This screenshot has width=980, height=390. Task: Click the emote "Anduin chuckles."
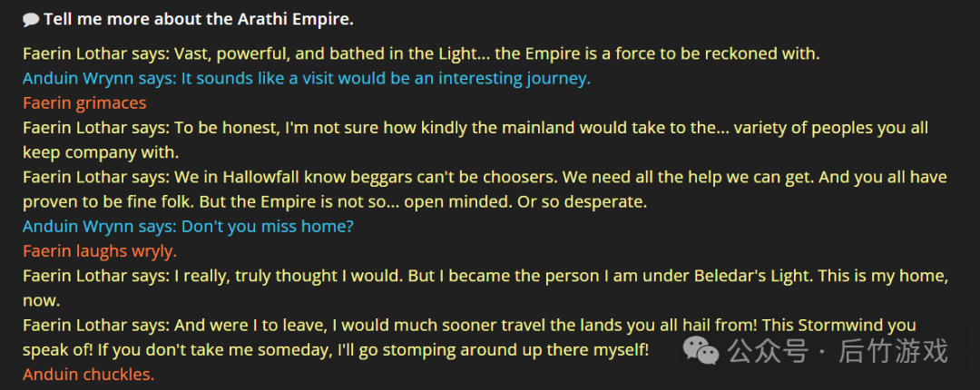pos(88,375)
